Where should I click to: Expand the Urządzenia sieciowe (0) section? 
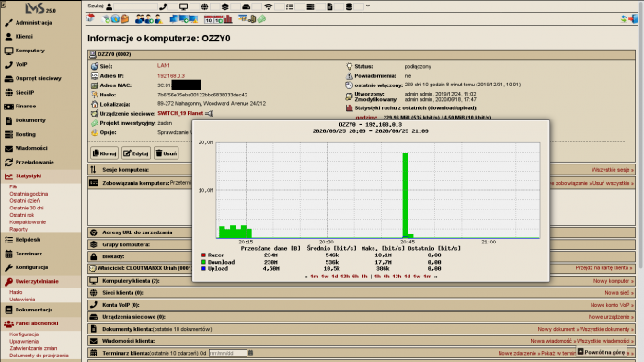[362, 317]
